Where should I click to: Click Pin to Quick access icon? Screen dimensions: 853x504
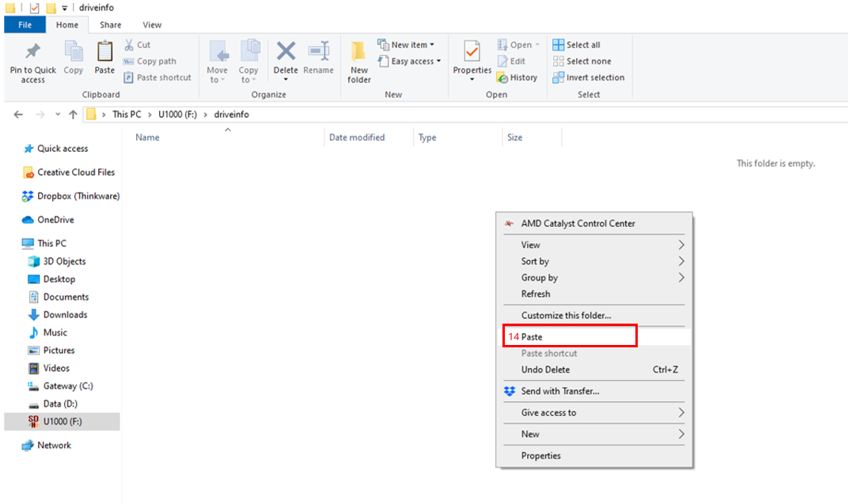click(32, 51)
